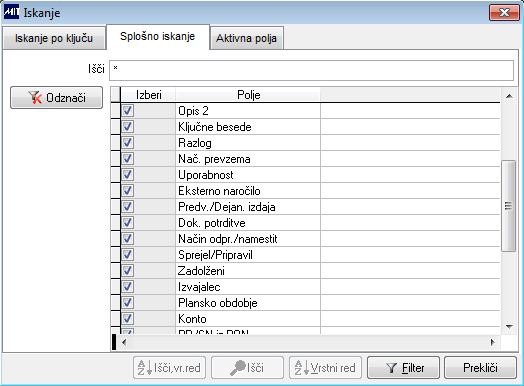This screenshot has height=386, width=524.
Task: Uncheck the Konto checkbox
Action: pyautogui.click(x=127, y=319)
